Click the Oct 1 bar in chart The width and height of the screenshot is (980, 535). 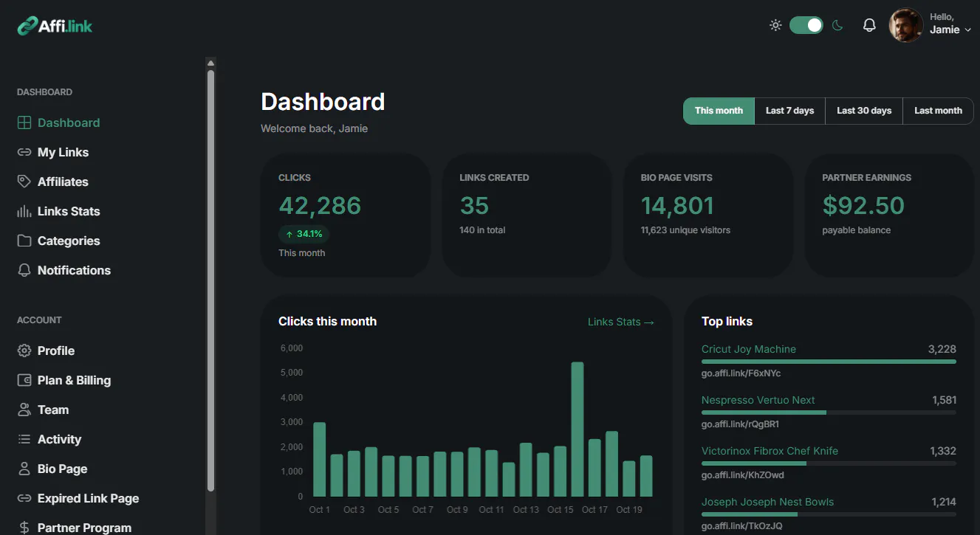319,460
